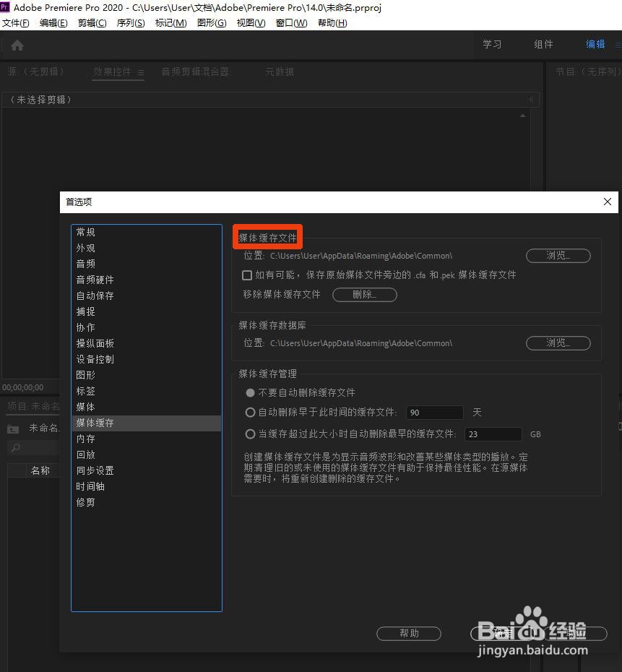The height and width of the screenshot is (672, 622).
Task: Click the Premiere Pro app icon in title bar
Action: point(5,7)
